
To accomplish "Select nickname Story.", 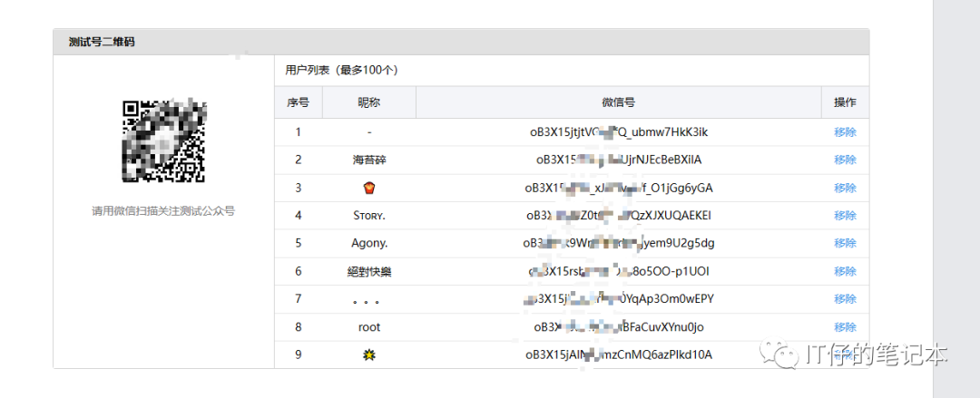I will coord(368,215).
